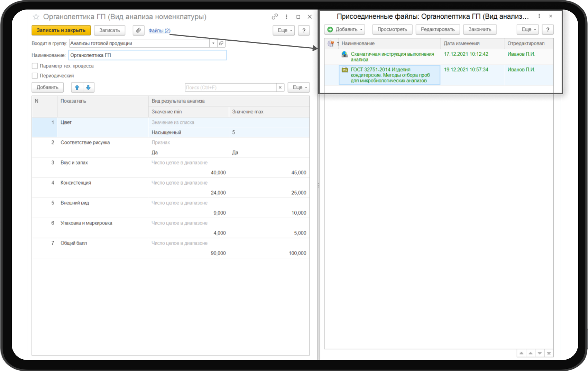Click Закончить to finish editing
The width and height of the screenshot is (588, 371).
480,30
